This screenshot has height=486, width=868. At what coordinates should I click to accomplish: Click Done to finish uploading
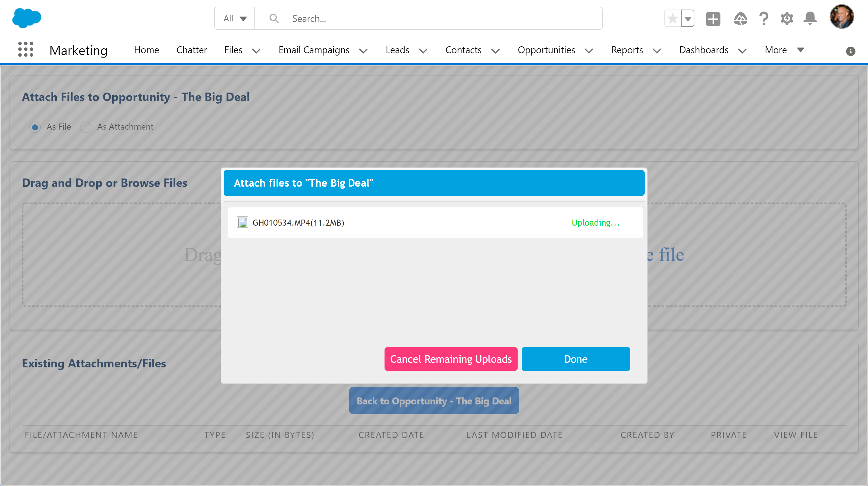[x=575, y=359]
